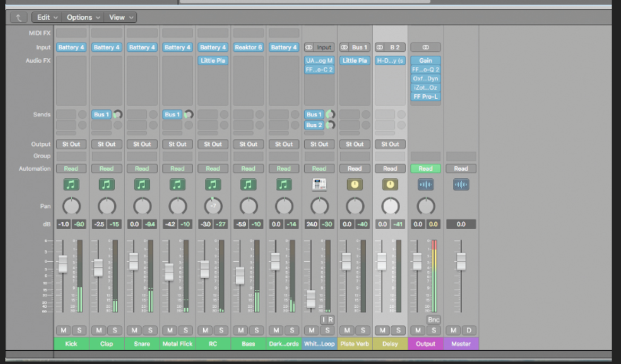
Task: Click the Metal Flick channel instrument icon
Action: click(177, 185)
